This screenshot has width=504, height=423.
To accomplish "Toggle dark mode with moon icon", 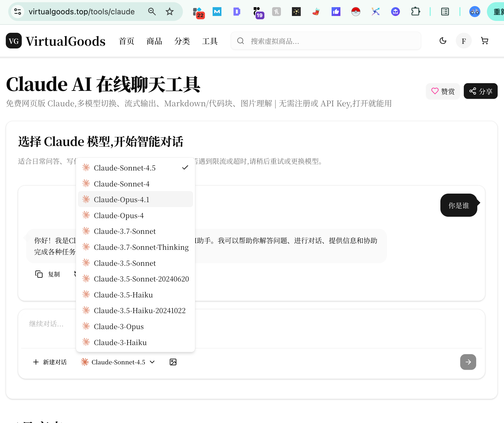I will point(443,41).
